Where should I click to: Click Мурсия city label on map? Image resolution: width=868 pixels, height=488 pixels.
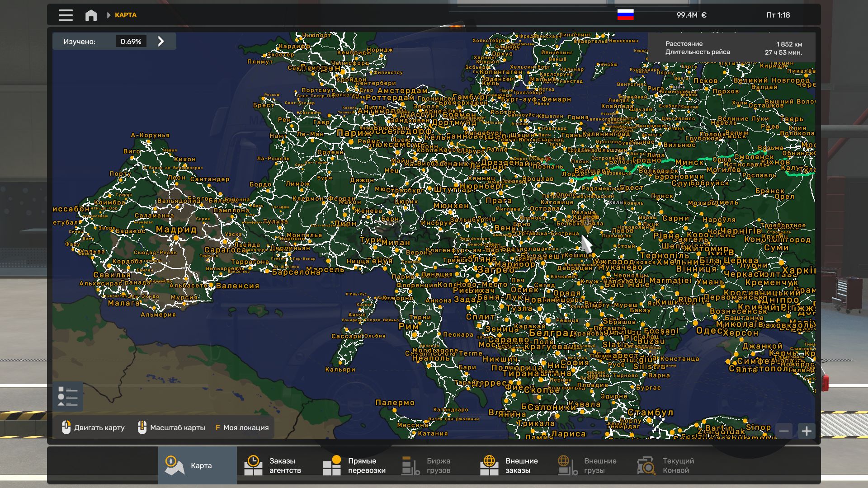pyautogui.click(x=184, y=297)
